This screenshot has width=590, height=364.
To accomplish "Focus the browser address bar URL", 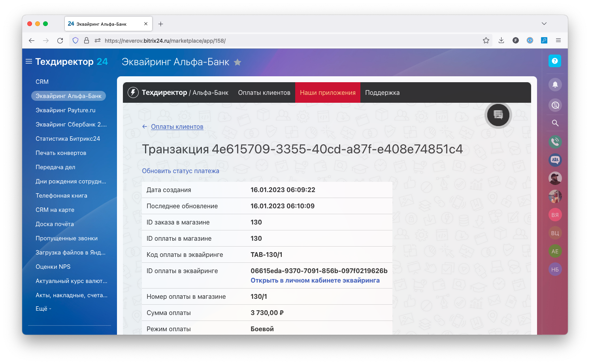I will [x=165, y=40].
